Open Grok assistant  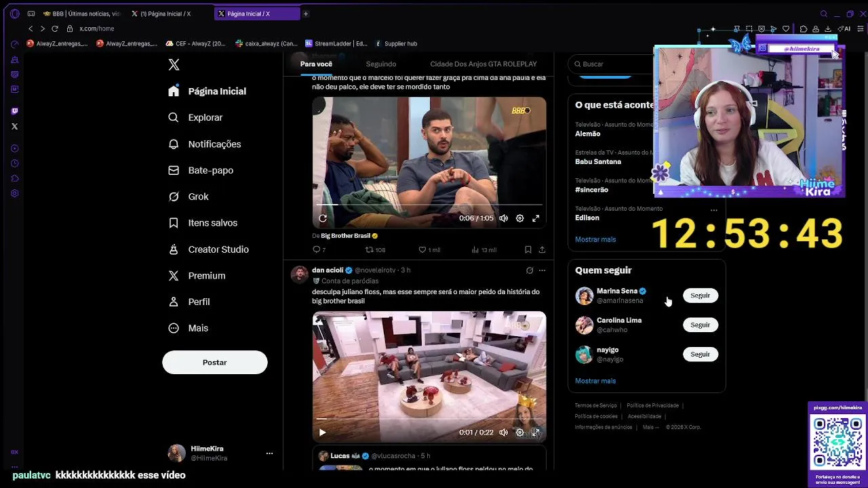coord(189,197)
